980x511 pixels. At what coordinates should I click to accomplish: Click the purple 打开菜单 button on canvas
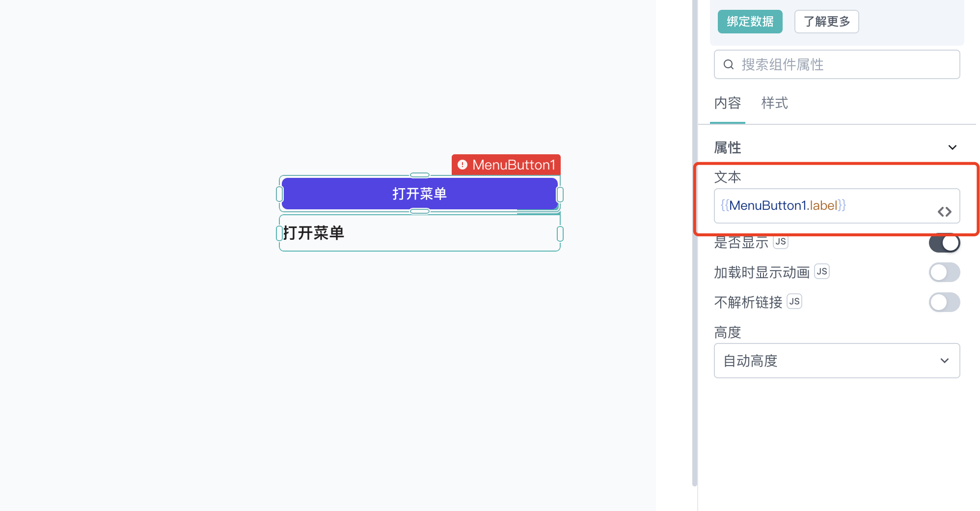[x=420, y=194]
